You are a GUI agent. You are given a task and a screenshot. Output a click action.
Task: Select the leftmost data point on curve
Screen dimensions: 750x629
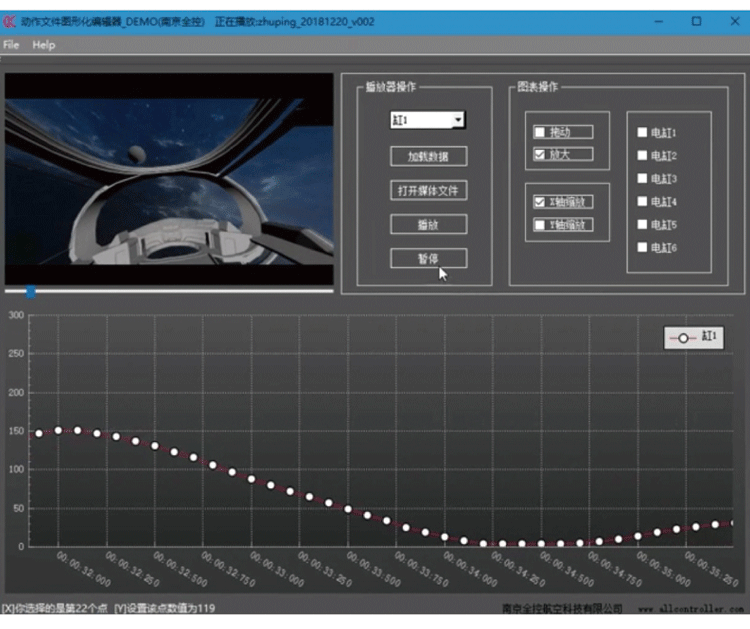[x=39, y=433]
